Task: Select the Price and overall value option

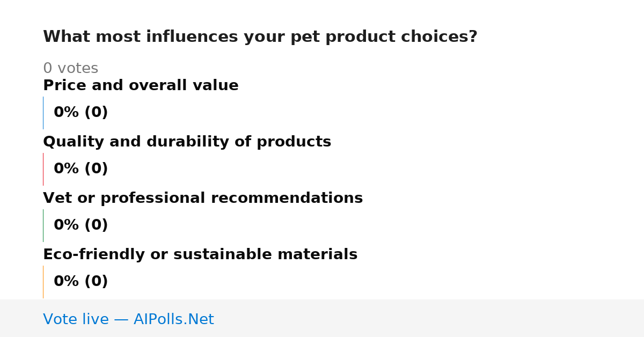Action: click(x=141, y=85)
